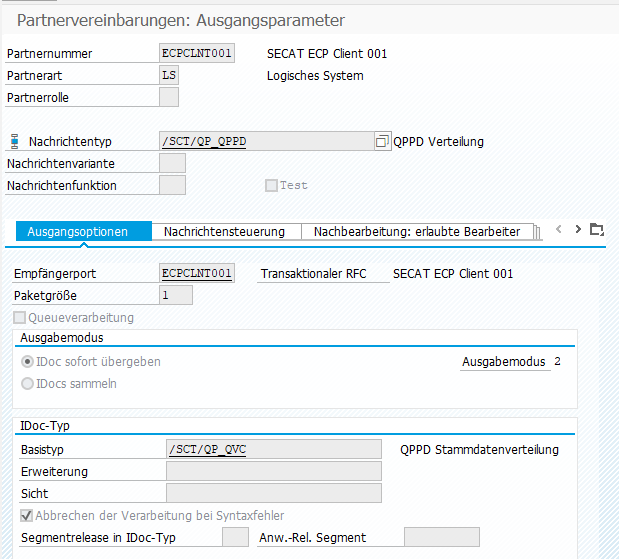The width and height of the screenshot is (619, 559).
Task: Click the Sicht input field
Action: coord(273,493)
